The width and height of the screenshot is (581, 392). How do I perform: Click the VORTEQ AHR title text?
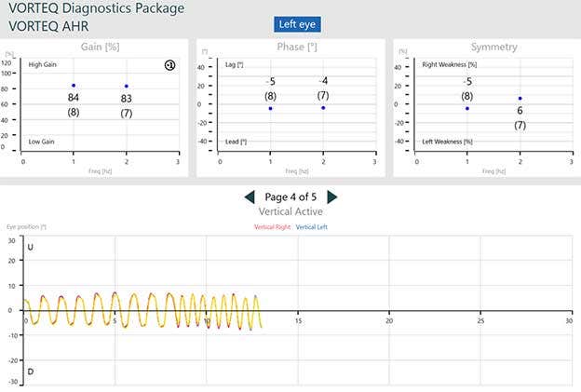[48, 26]
